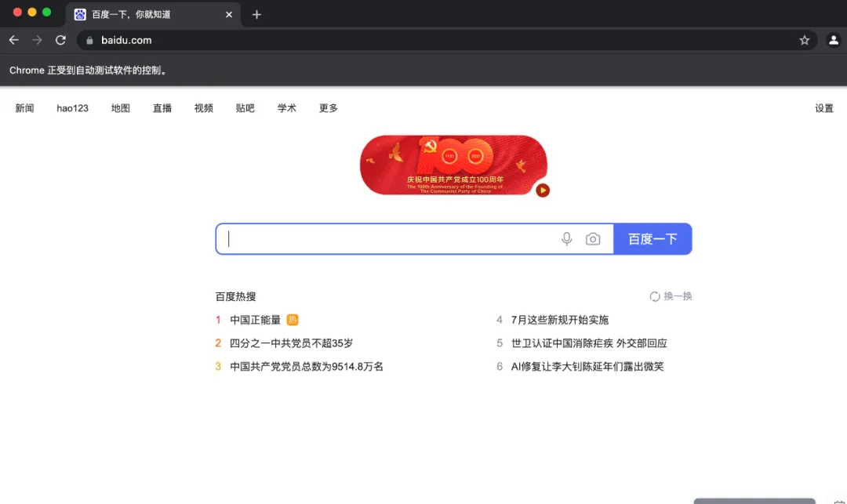Go back using the back arrow
Image resolution: width=847 pixels, height=504 pixels.
(13, 40)
